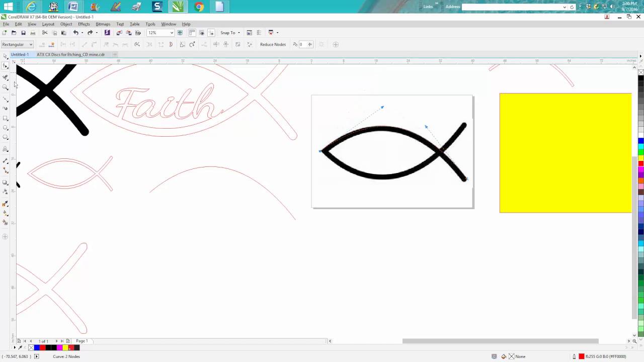Undo the last action via toolbar icon

[76, 32]
